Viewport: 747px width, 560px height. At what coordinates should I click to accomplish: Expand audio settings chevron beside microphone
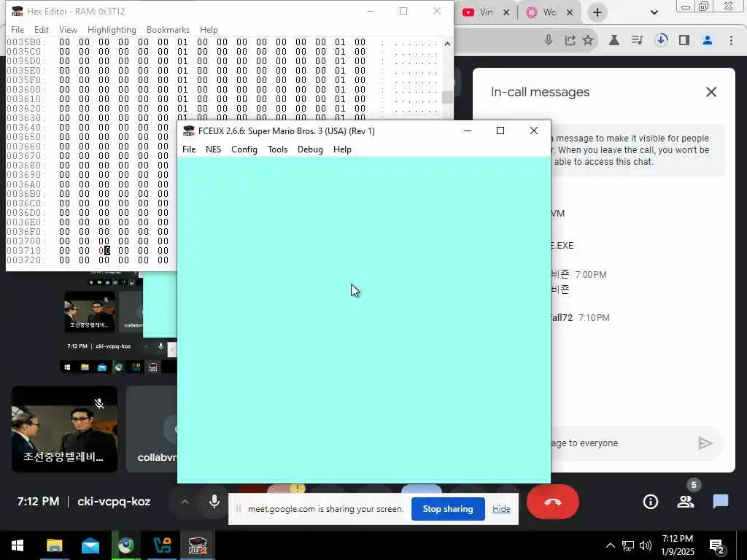coord(185,502)
